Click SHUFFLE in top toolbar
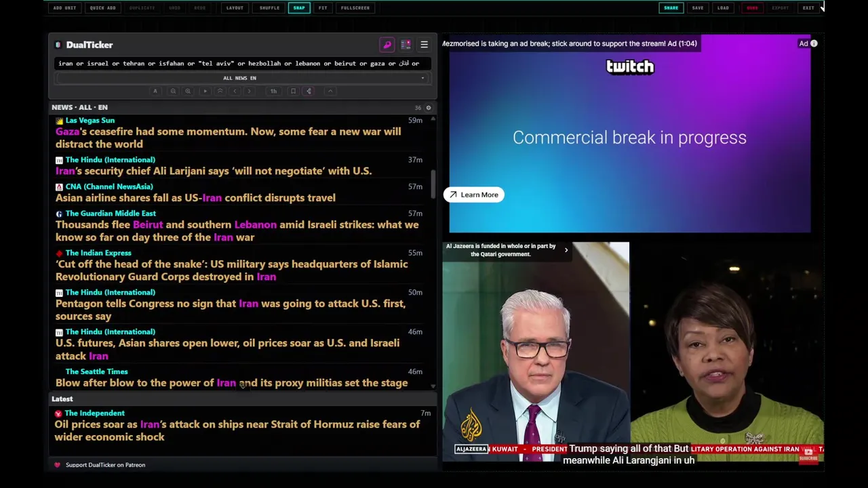This screenshot has width=868, height=488. tap(269, 8)
